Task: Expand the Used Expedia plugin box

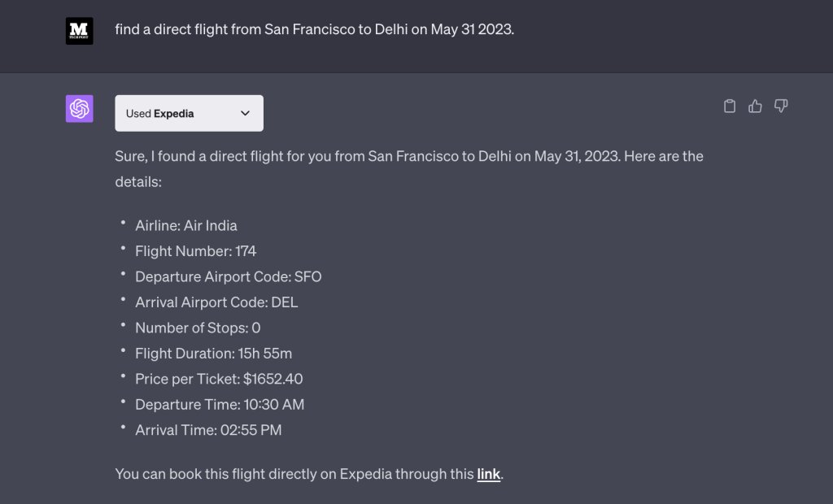Action: coord(189,113)
